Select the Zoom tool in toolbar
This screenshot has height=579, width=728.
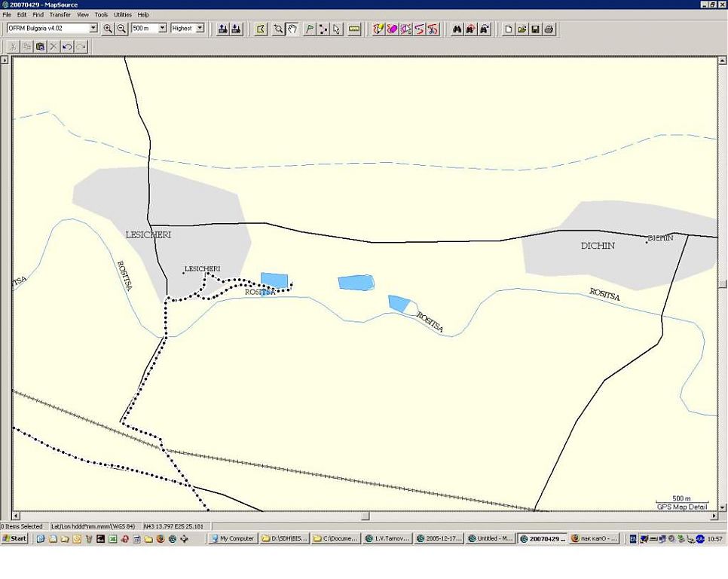(278, 29)
